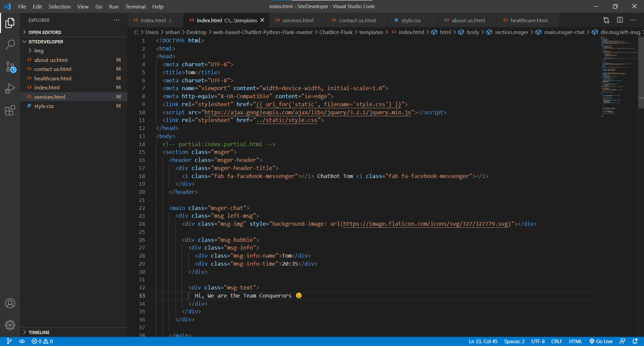Image resolution: width=644 pixels, height=346 pixels.
Task: Open the Explorer view in activity bar
Action: coord(10,22)
